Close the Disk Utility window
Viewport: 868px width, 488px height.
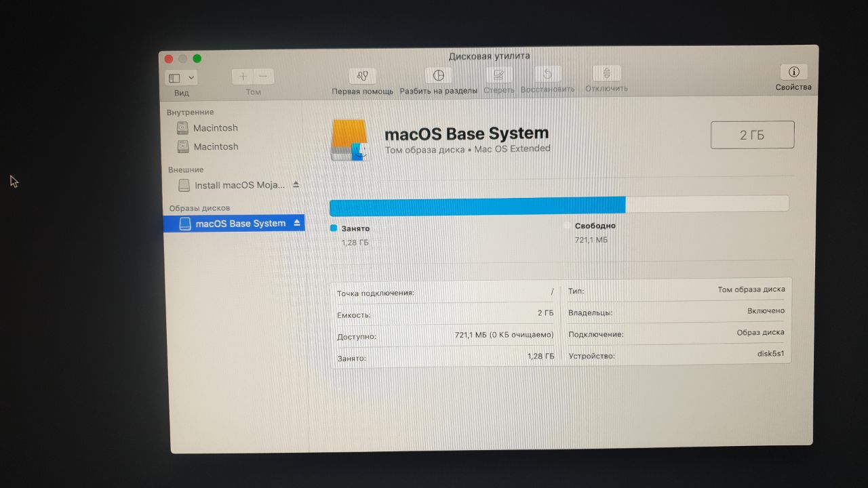(x=169, y=59)
